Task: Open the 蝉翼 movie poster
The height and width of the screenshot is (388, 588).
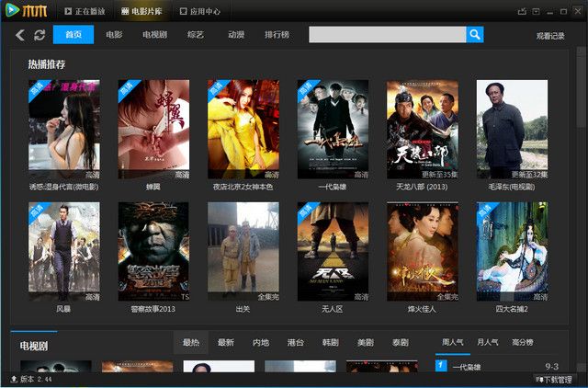Action: (x=153, y=129)
